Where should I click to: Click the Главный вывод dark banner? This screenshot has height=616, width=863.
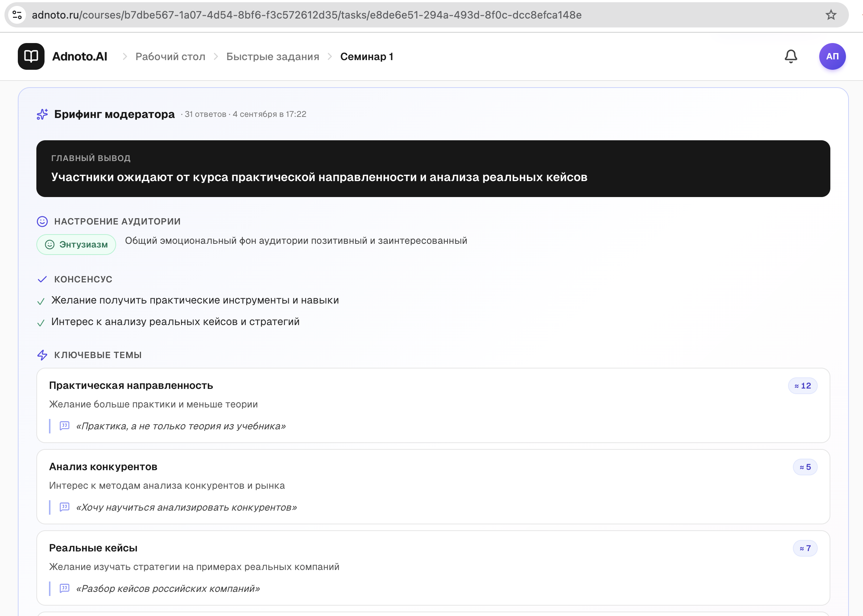(x=433, y=168)
